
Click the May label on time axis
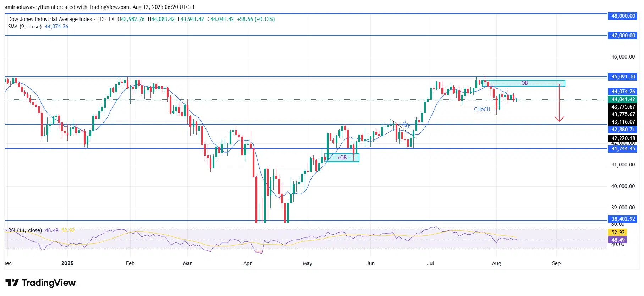coord(308,263)
